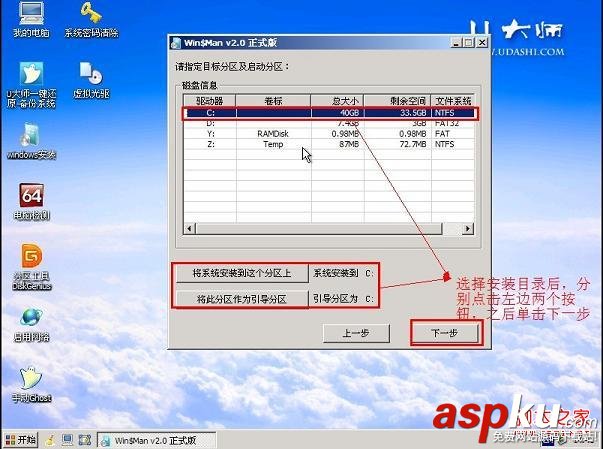
Task: Select the C: drive row
Action: (x=329, y=113)
